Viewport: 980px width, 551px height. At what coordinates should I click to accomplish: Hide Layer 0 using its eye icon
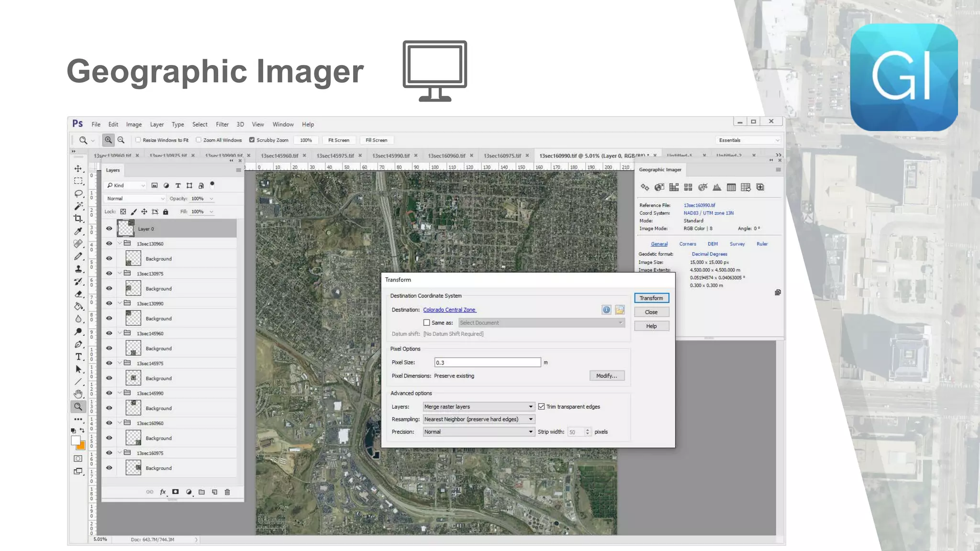pyautogui.click(x=109, y=229)
